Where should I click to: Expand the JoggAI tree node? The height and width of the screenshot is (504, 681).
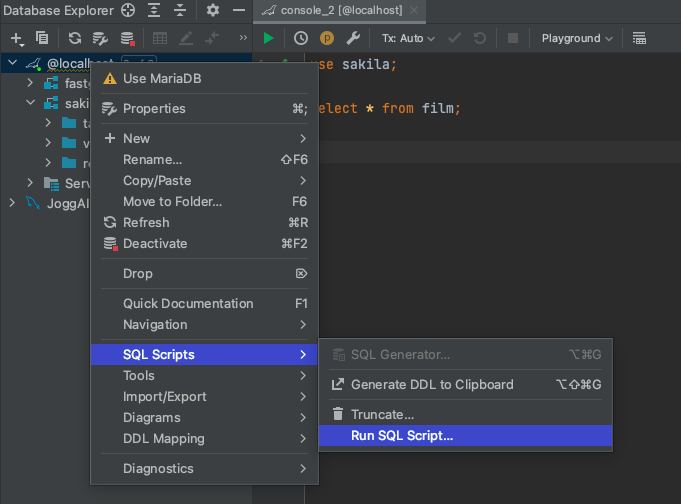point(12,203)
